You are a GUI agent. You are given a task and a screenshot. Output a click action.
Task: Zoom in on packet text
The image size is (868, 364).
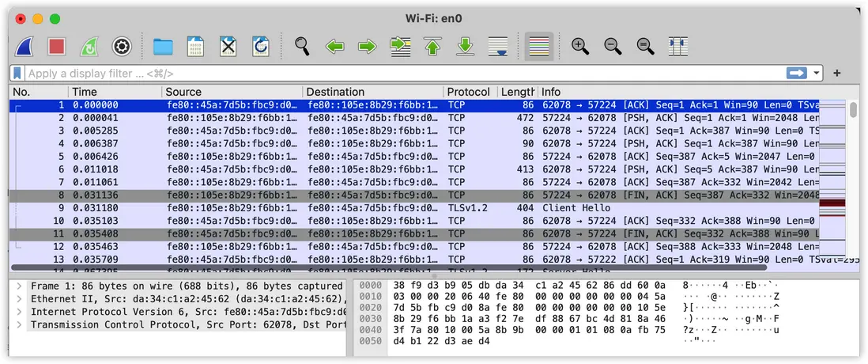click(x=580, y=46)
